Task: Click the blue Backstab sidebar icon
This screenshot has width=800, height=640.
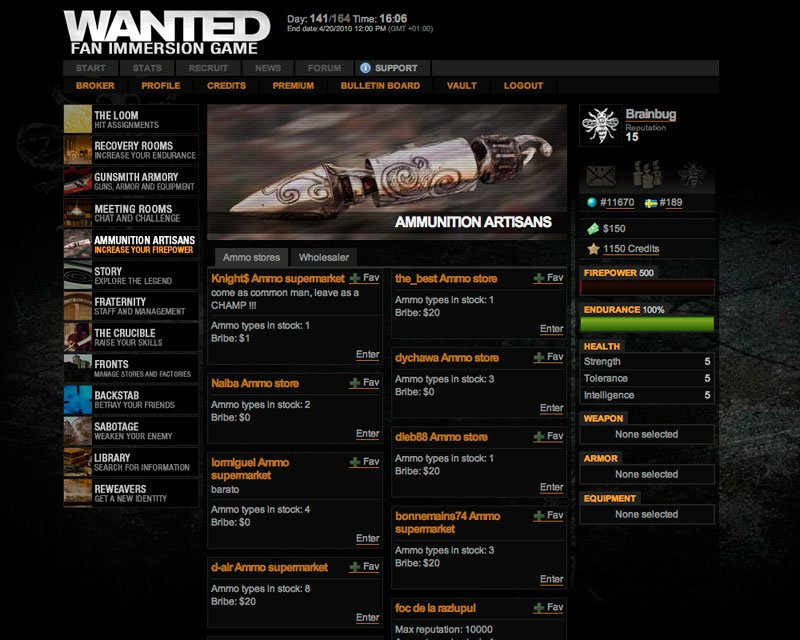Action: pyautogui.click(x=78, y=400)
